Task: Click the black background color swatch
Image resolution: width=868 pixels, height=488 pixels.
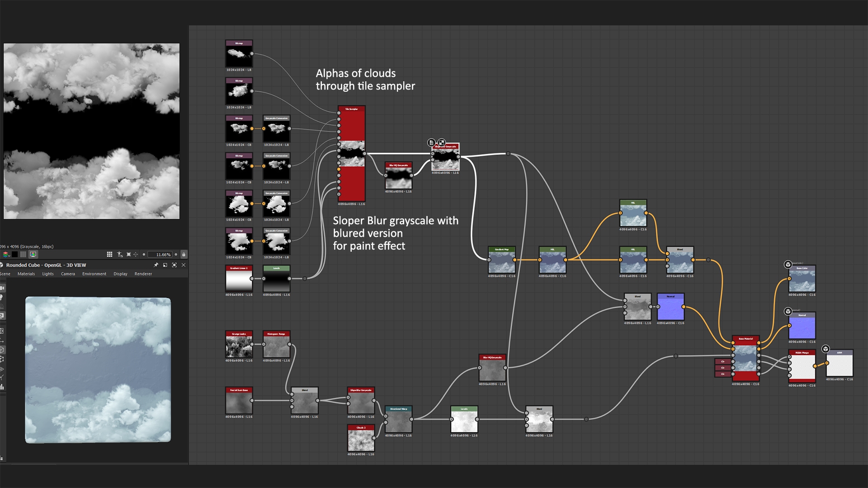Action: coord(14,254)
